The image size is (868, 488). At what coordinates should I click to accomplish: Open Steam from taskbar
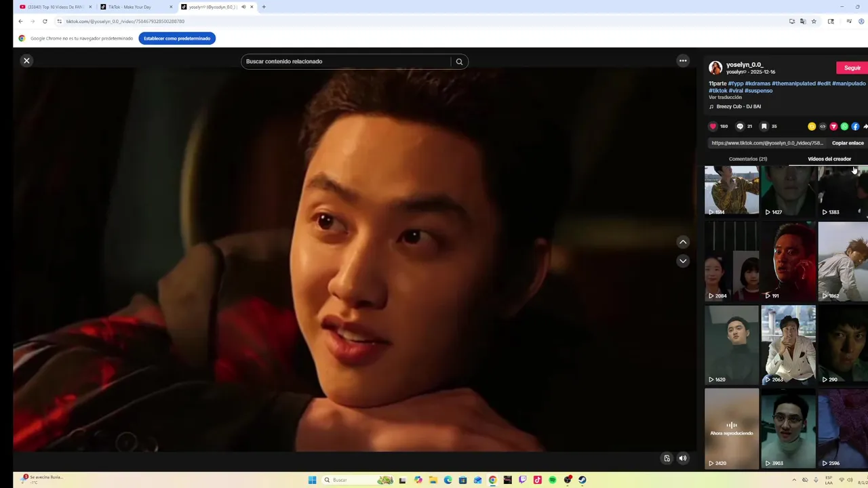582,480
